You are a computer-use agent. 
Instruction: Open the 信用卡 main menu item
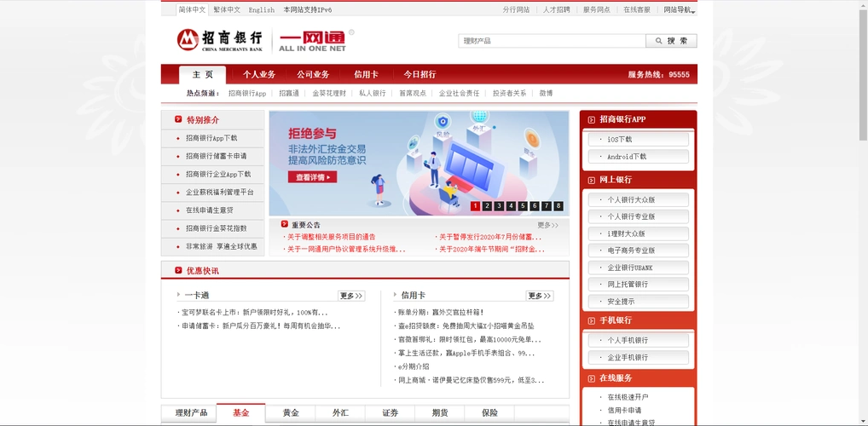pos(367,75)
